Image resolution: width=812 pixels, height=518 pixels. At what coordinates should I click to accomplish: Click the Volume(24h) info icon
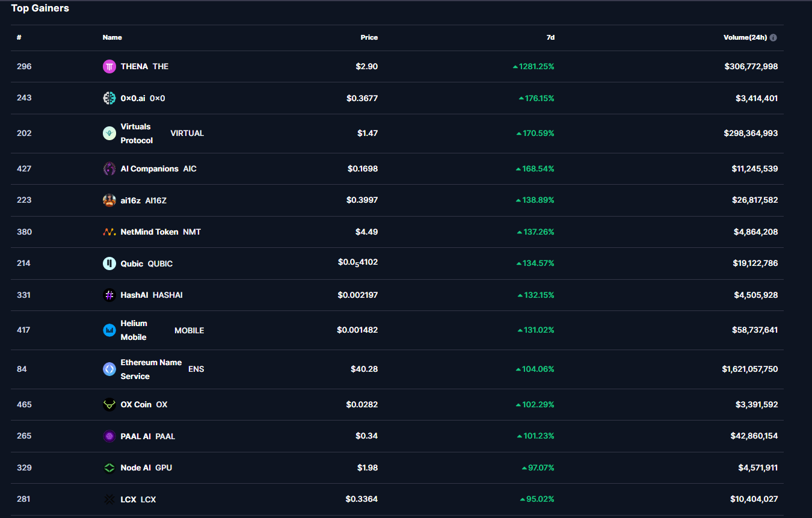coord(773,37)
